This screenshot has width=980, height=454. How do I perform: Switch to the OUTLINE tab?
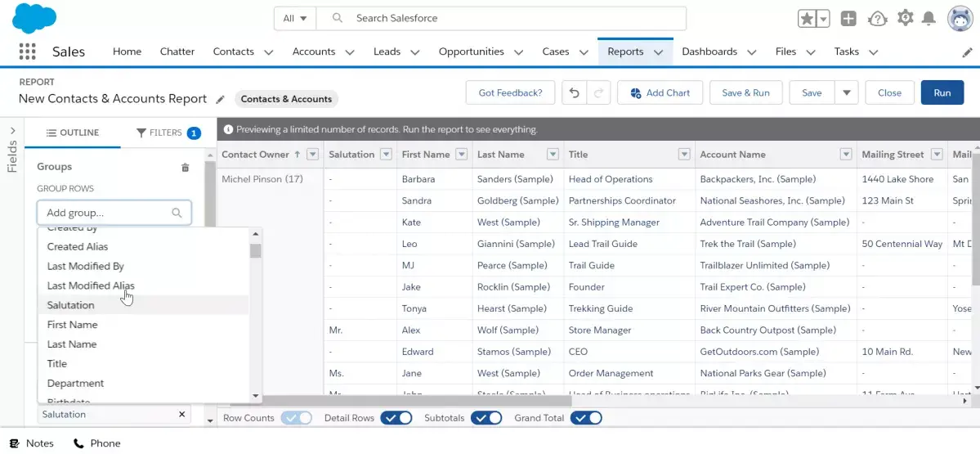(73, 133)
